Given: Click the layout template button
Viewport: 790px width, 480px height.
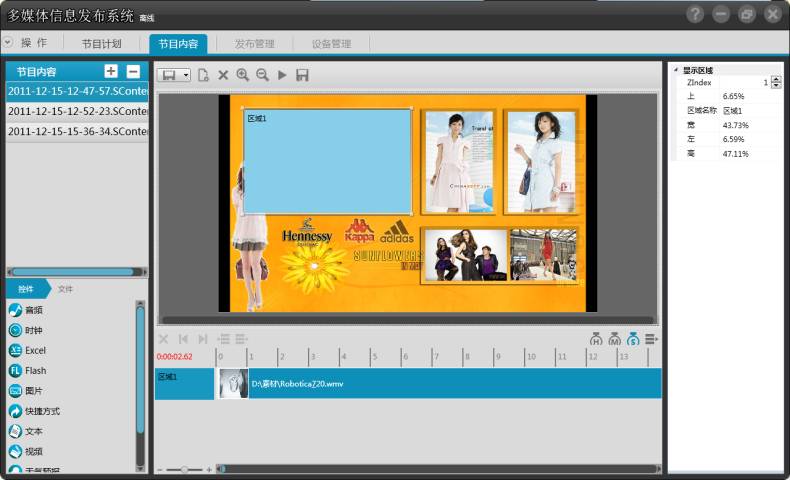Looking at the screenshot, I should (x=169, y=75).
